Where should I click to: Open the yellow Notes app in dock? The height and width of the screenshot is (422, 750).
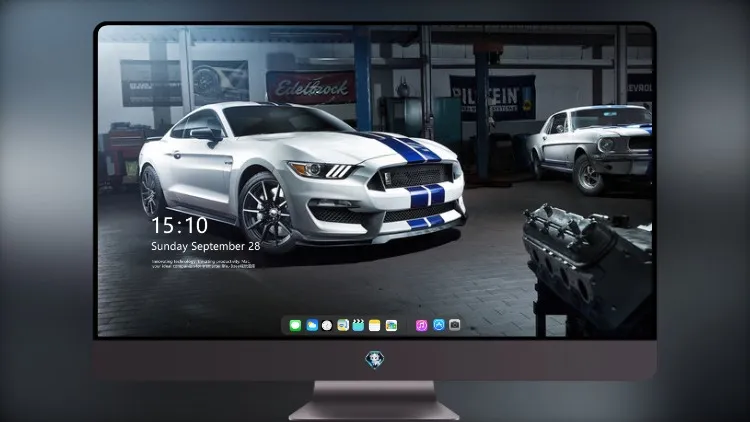375,325
